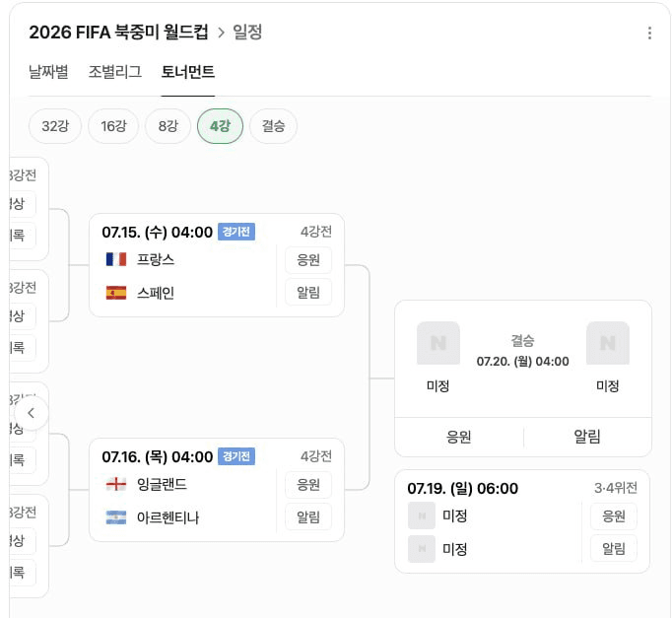672x618 pixels.
Task: Click 응원 for France vs Spain match
Action: pyautogui.click(x=308, y=259)
